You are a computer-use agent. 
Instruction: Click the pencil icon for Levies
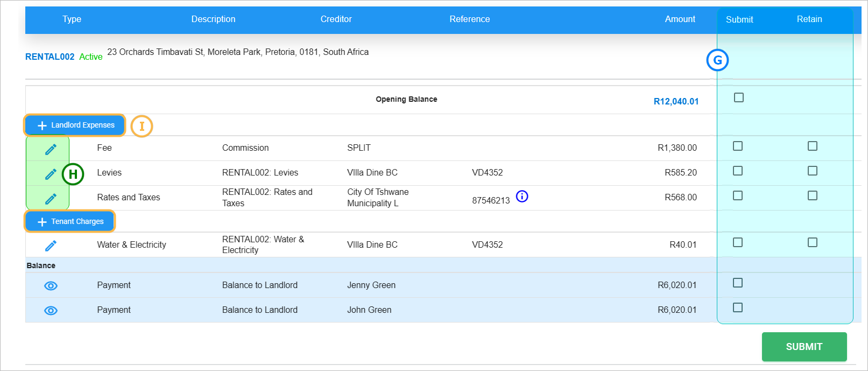click(x=51, y=174)
